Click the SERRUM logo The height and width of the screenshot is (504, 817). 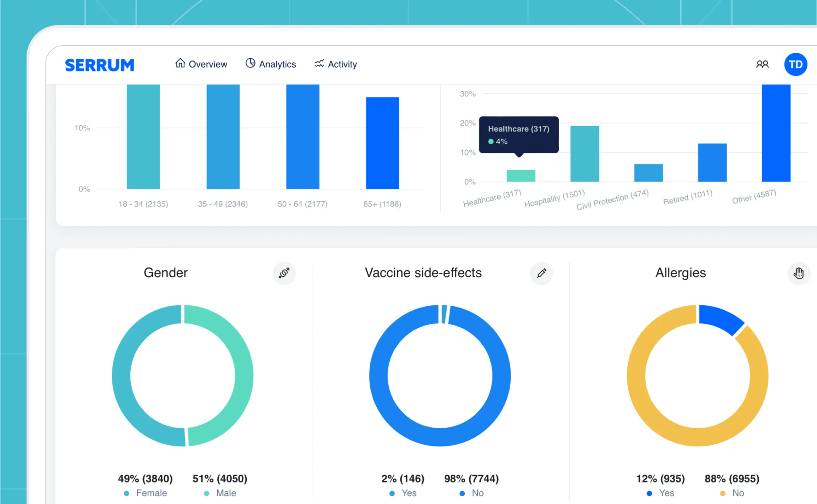[100, 65]
